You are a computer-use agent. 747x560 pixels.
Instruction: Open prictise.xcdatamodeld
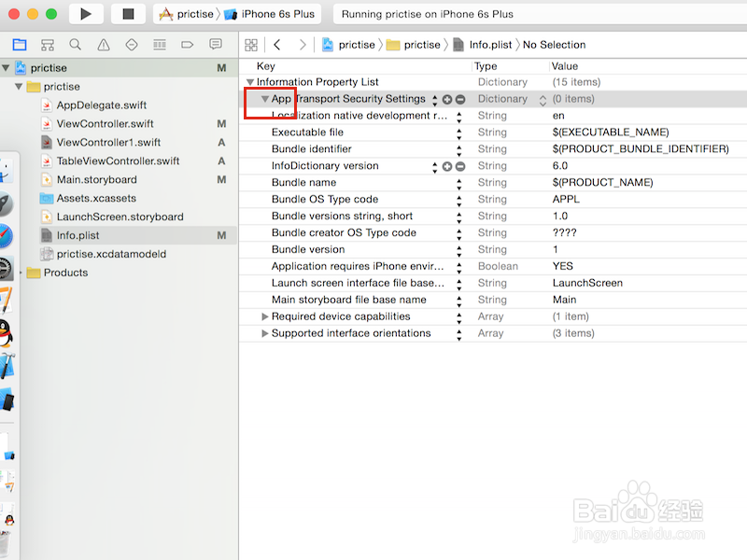(111, 254)
